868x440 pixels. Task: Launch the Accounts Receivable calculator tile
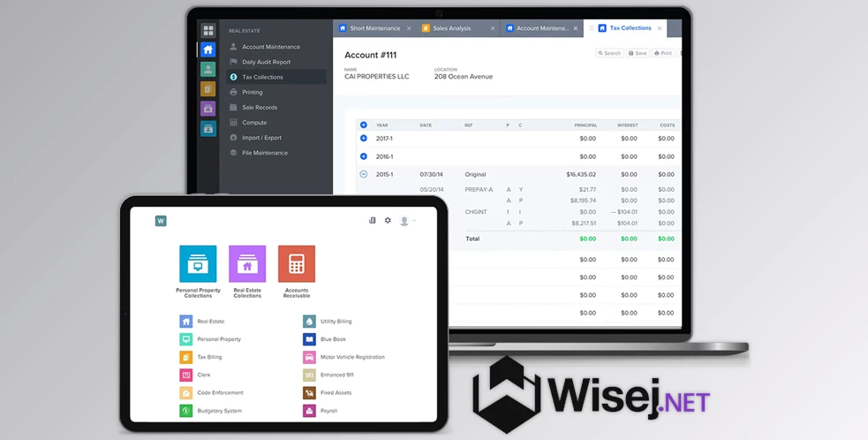[x=297, y=264]
